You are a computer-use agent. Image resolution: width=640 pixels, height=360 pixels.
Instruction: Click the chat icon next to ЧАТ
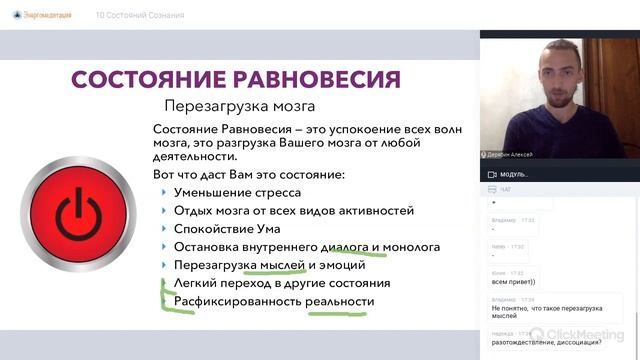(x=492, y=189)
